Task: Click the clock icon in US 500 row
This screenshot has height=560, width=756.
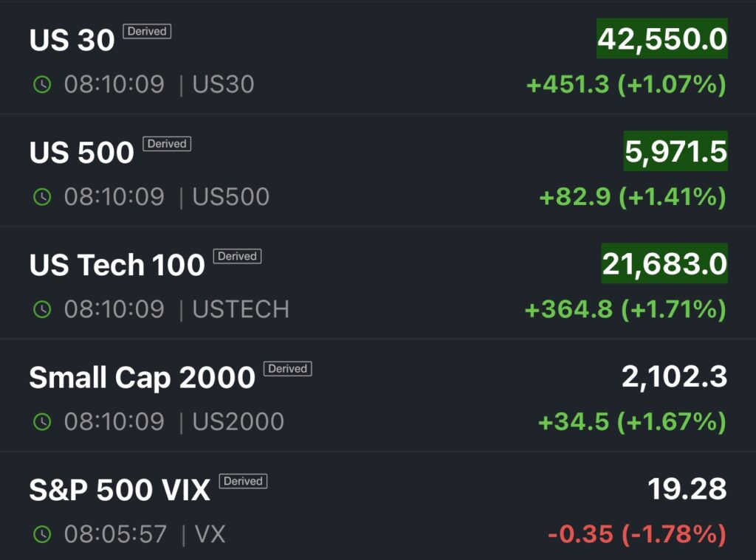Action: tap(42, 197)
